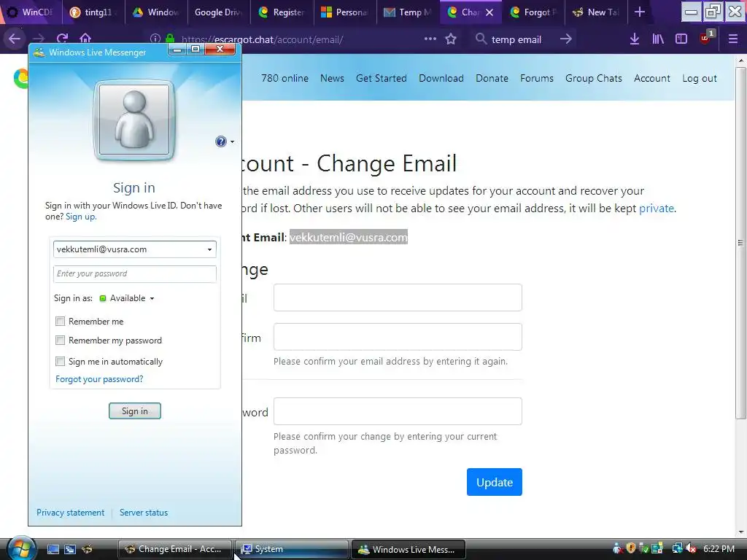This screenshot has width=747, height=560.
Task: Click Show Desktop quick launch icon
Action: click(x=53, y=549)
